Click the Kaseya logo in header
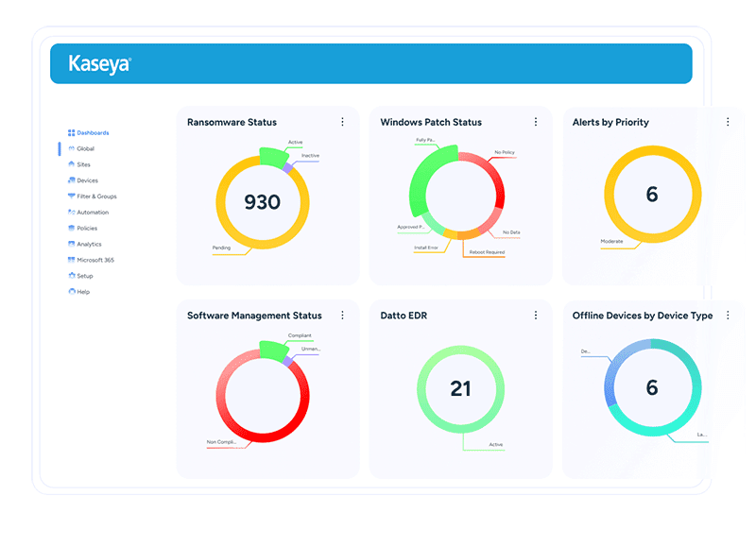The image size is (756, 547). 99,64
